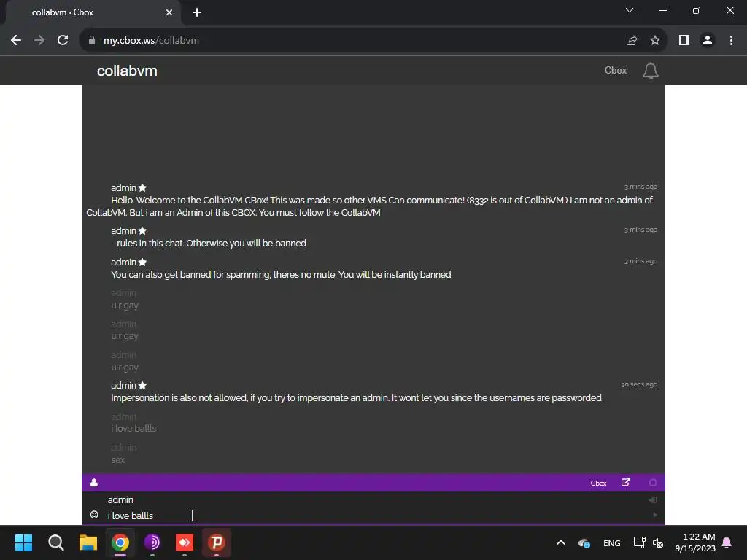Click the 'sex' message text
Screen dimensions: 747x560
[x=117, y=459]
